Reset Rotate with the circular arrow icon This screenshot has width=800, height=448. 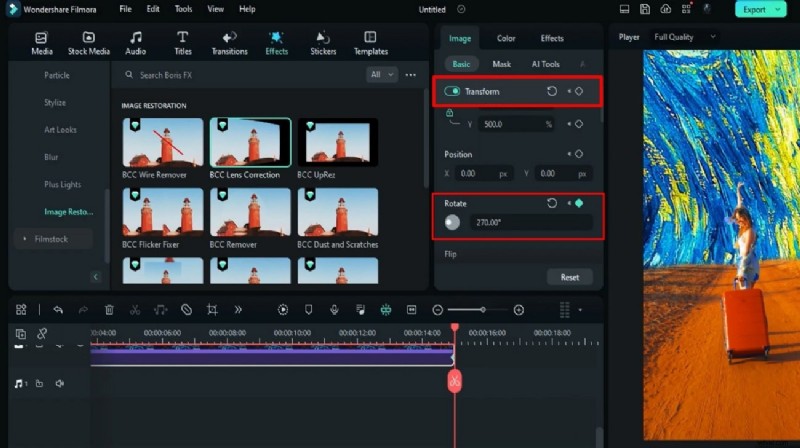552,203
